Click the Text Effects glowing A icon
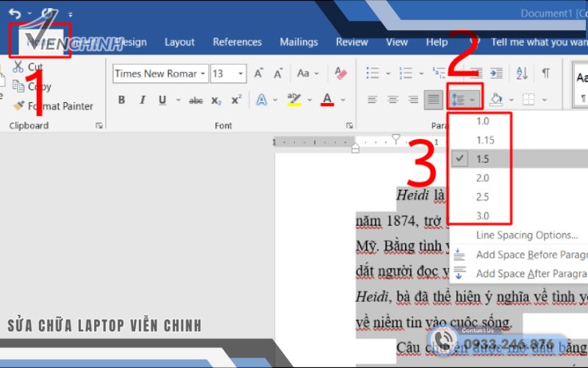This screenshot has height=368, width=588. coord(262,100)
